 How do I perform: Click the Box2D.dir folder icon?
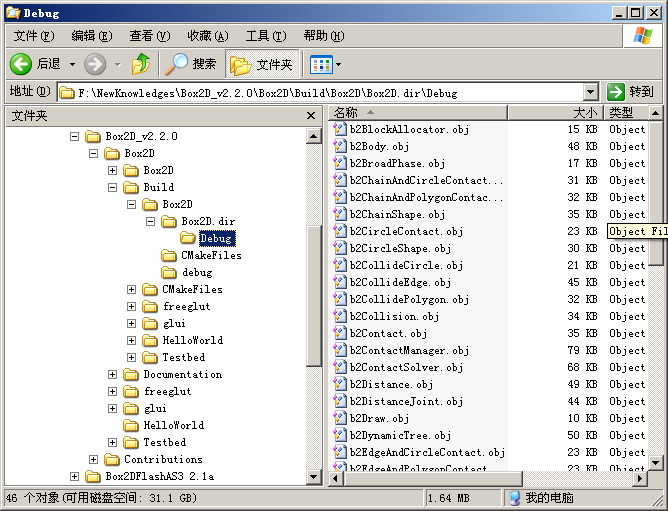[169, 222]
